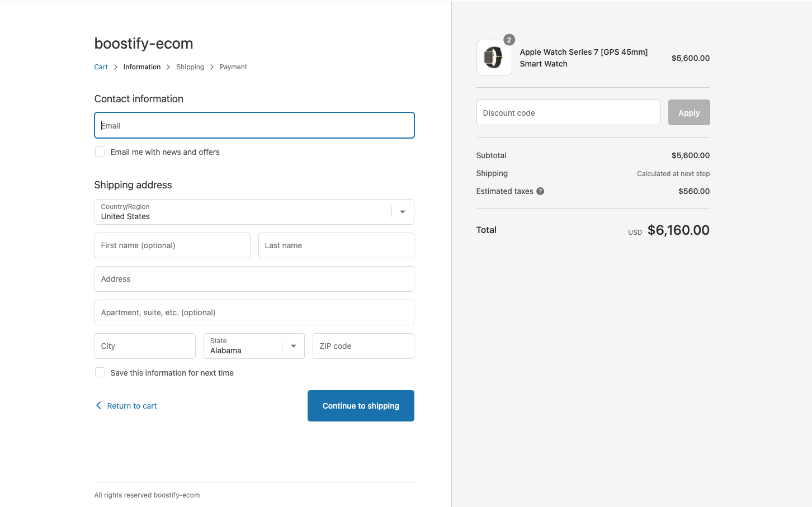The height and width of the screenshot is (507, 812).
Task: Click the chevron between Cart and Information
Action: click(x=116, y=67)
